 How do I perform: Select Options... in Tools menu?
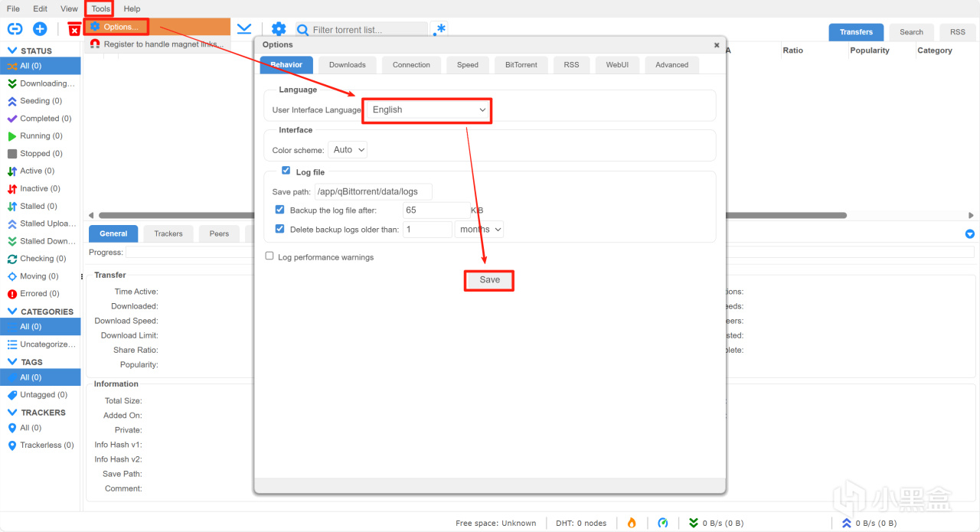coord(156,27)
